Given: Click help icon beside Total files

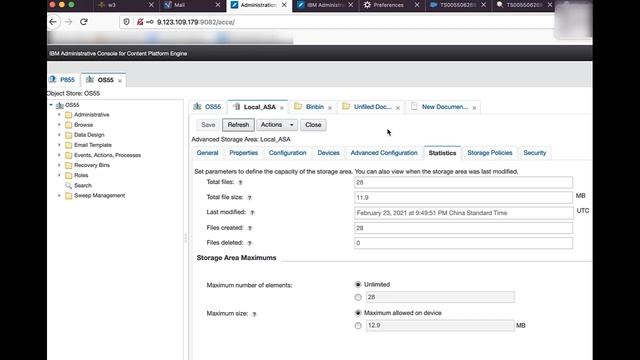Looking at the screenshot, I should 240,182.
